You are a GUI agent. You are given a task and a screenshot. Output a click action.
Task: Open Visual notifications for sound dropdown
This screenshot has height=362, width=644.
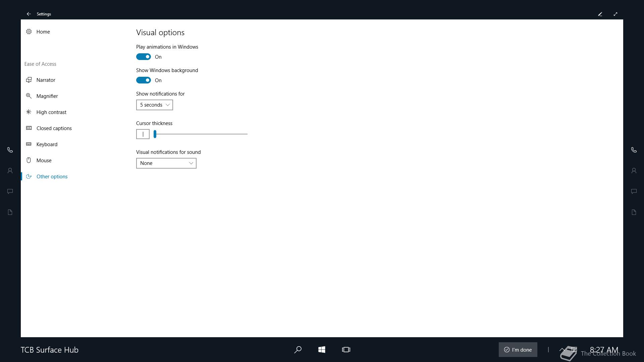(x=166, y=163)
